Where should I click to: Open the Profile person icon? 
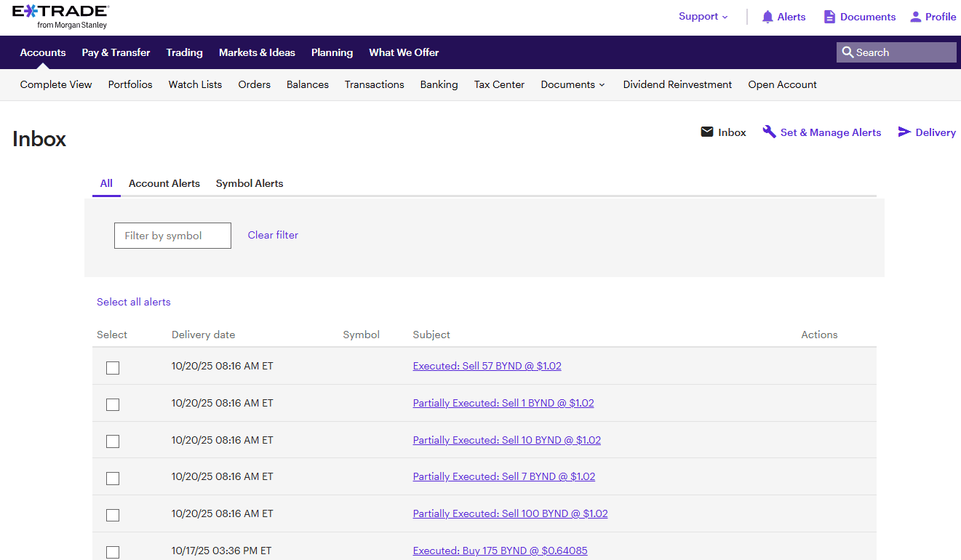point(915,17)
